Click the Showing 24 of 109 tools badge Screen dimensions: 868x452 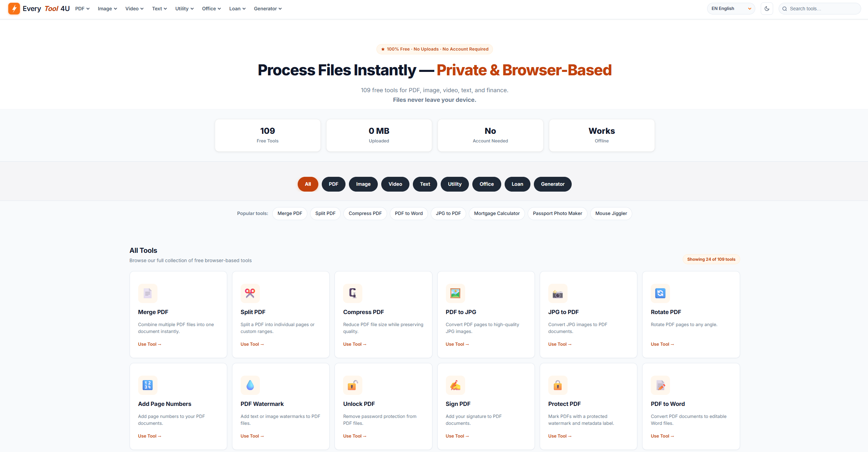click(711, 259)
